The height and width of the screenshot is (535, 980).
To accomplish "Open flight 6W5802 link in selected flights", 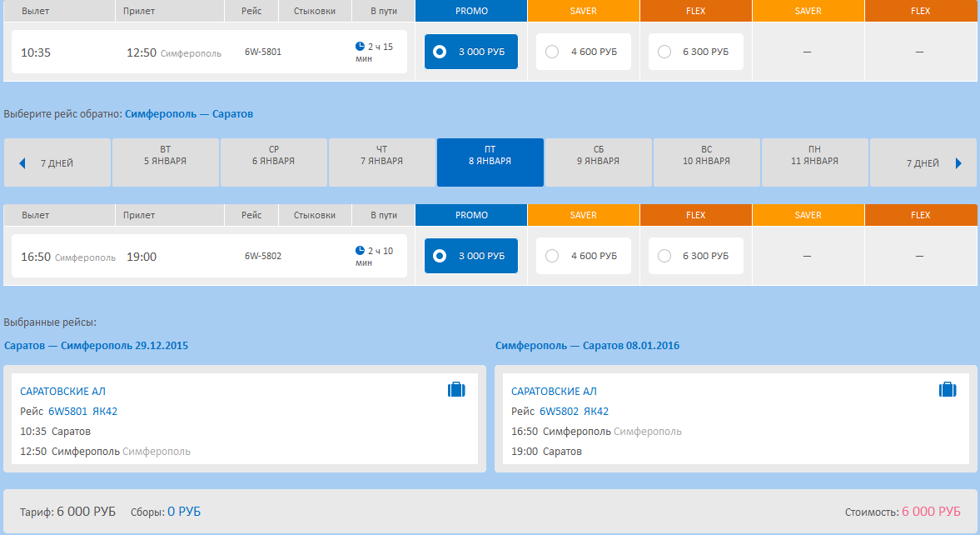I will tap(559, 412).
